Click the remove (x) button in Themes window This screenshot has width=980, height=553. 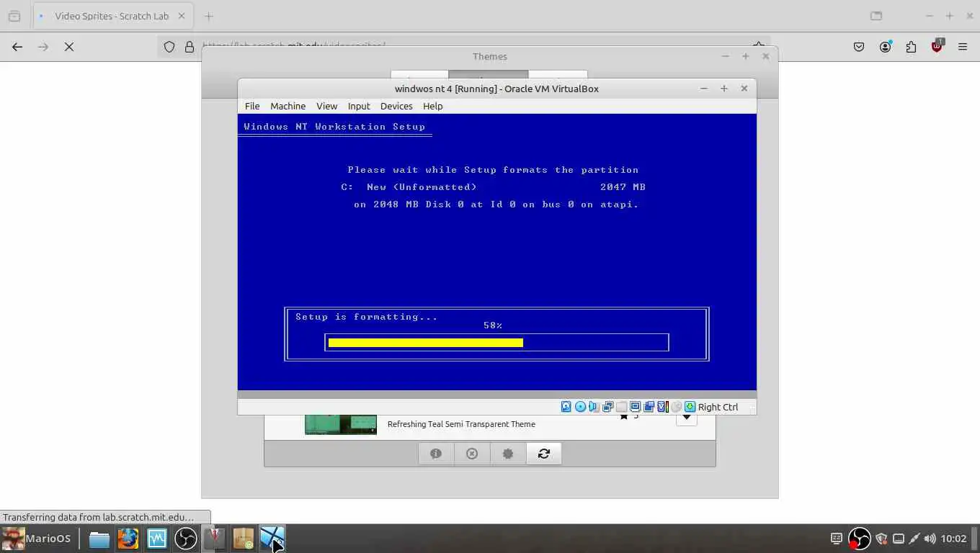[x=472, y=454]
